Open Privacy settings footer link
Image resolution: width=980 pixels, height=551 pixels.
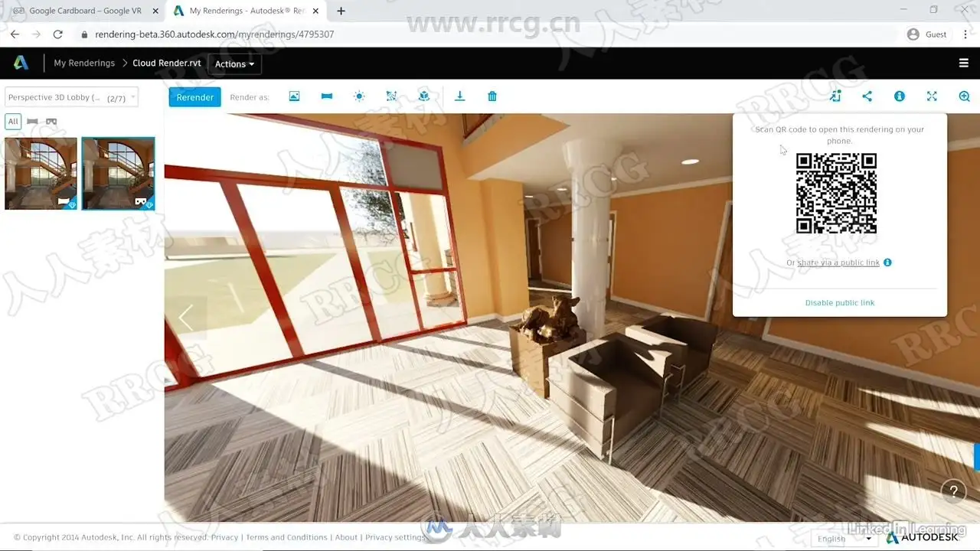(x=395, y=537)
